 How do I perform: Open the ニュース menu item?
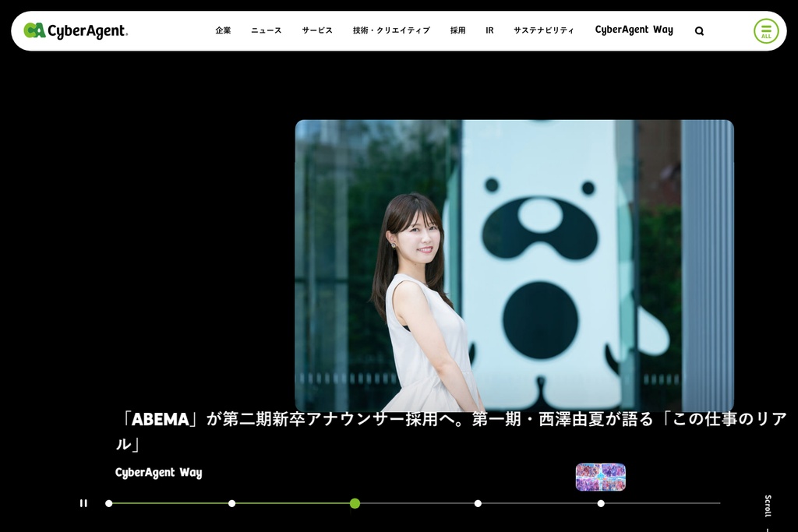pos(267,30)
